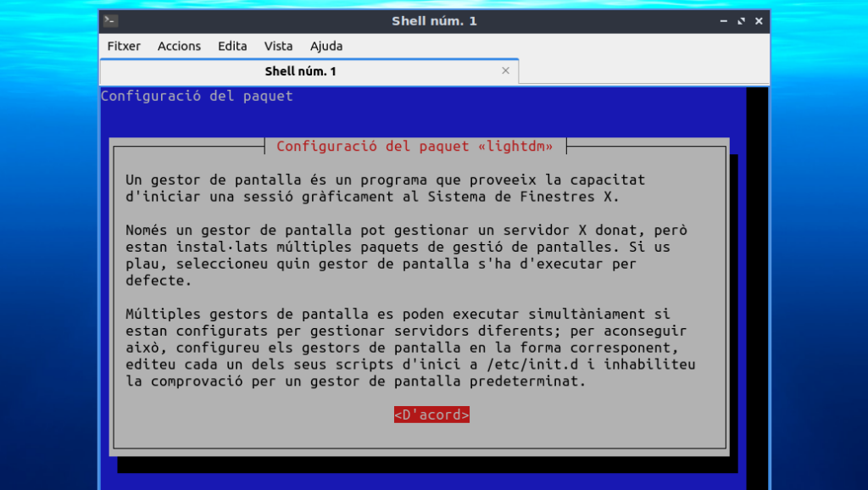Open the Fitxer menu
The width and height of the screenshot is (868, 490).
tap(124, 46)
